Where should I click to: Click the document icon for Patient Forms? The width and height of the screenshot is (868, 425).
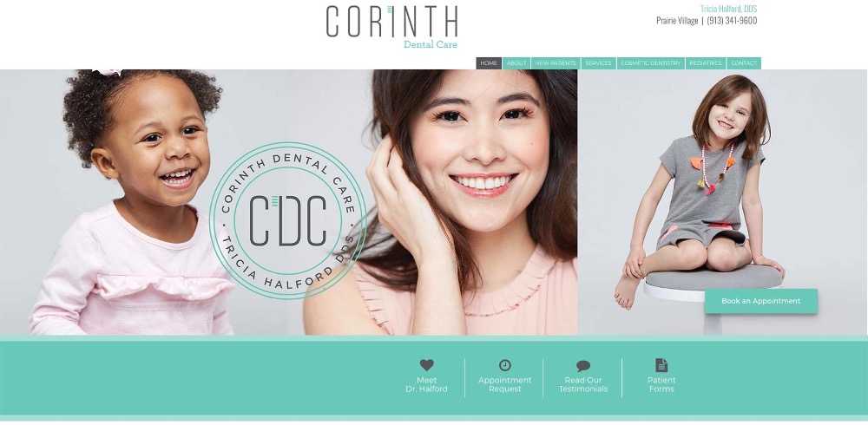[661, 365]
